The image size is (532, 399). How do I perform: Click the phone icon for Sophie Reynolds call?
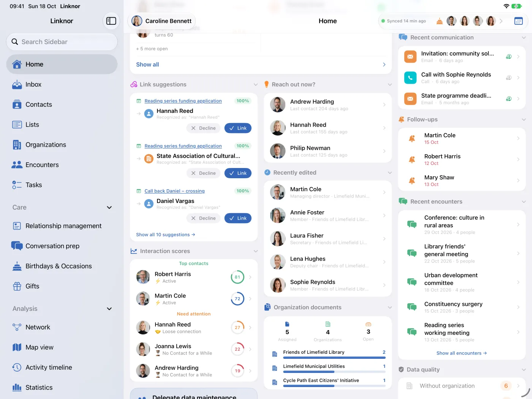click(x=410, y=78)
